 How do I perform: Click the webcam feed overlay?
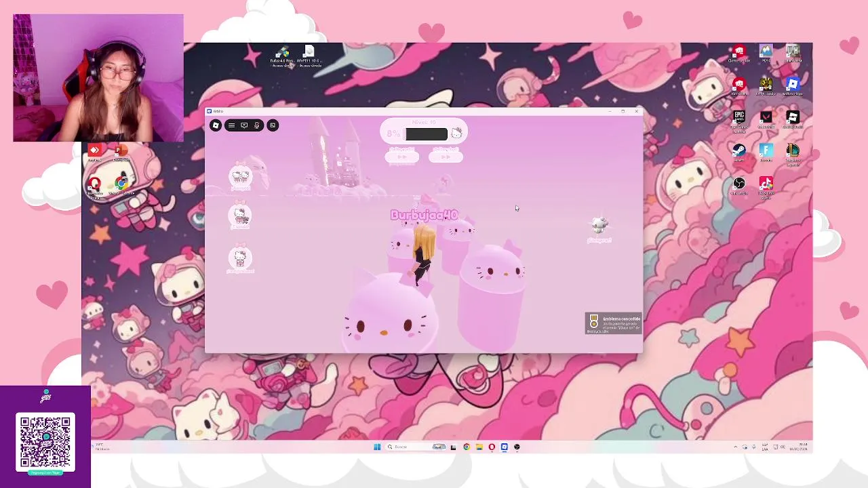pos(98,78)
